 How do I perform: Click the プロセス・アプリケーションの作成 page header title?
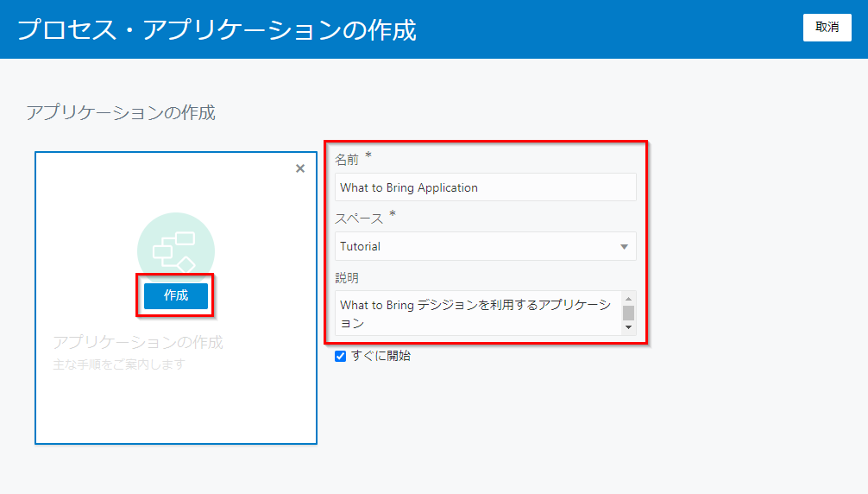[x=217, y=30]
